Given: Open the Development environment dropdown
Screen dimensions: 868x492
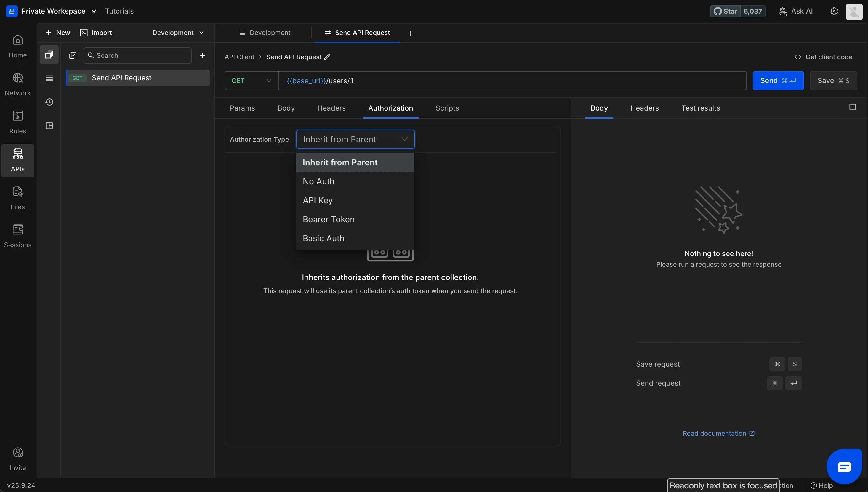Looking at the screenshot, I should click(178, 33).
